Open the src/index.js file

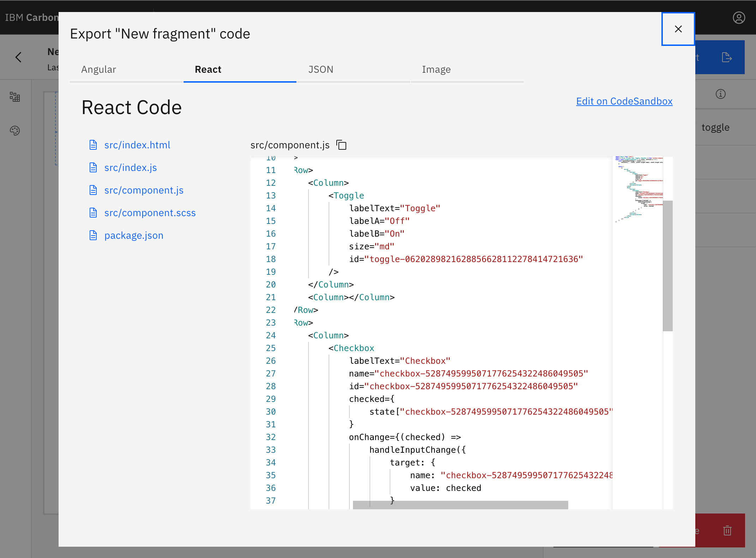click(x=130, y=167)
